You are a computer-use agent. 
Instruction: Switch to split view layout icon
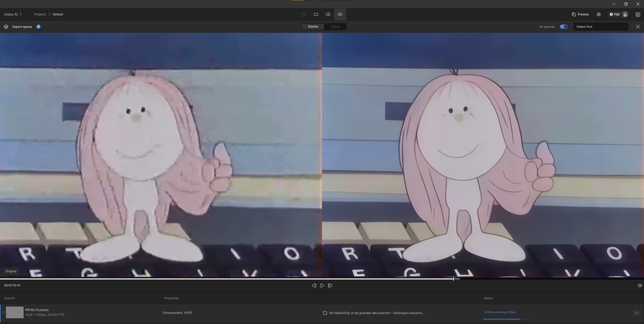328,14
